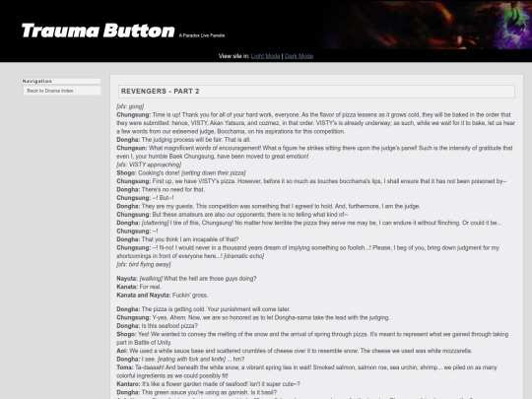
Task: Click 'A Paradox Live Fansite' tagline
Action: 202,35
